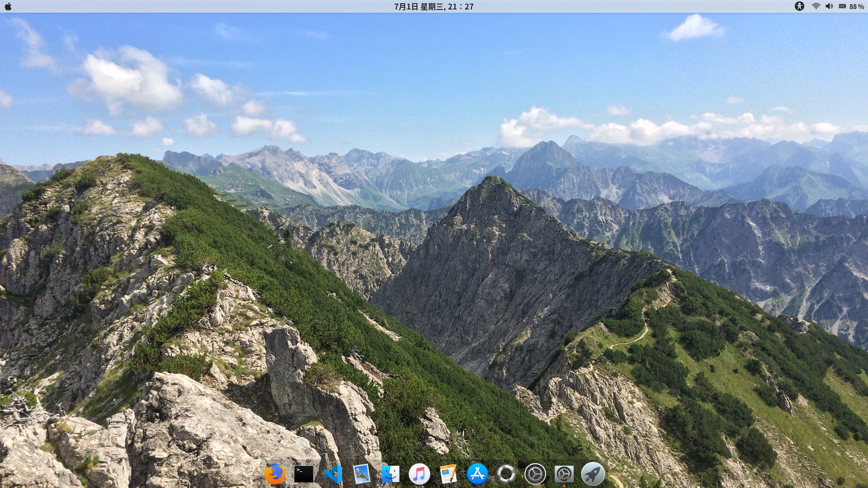Open Visual Studio Code
The width and height of the screenshot is (868, 488).
coord(332,474)
